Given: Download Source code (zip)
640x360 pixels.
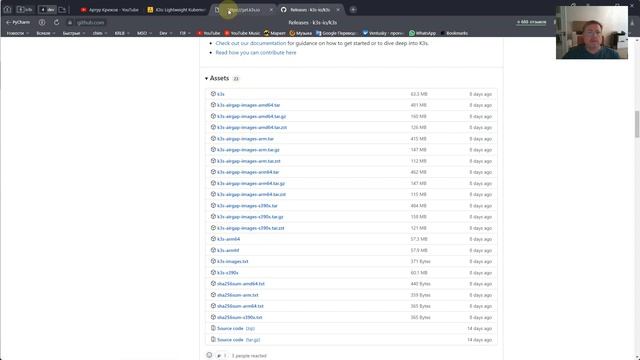Looking at the screenshot, I should click(x=236, y=329).
